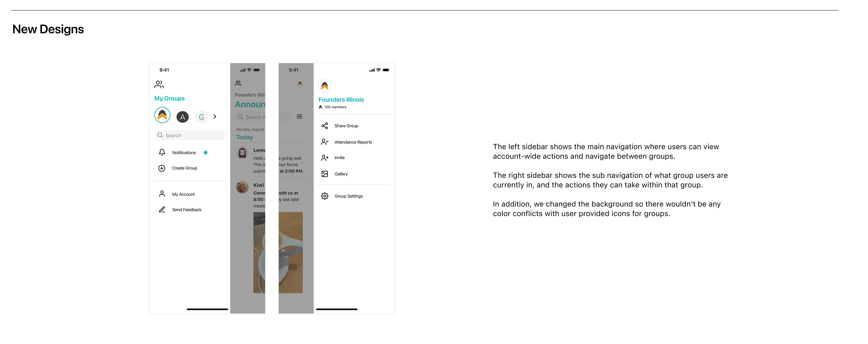Select the Founders Illinois group avatar with teal ring
868x344 pixels.
point(163,115)
